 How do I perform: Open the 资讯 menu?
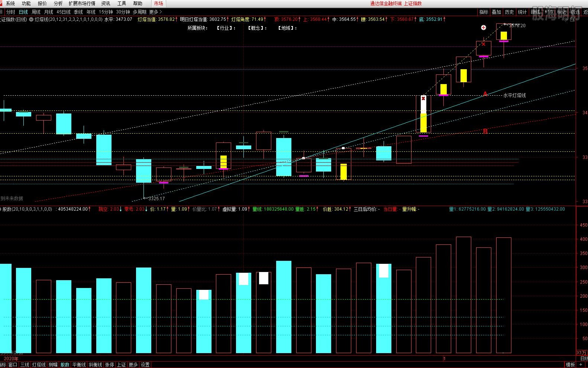(106, 3)
